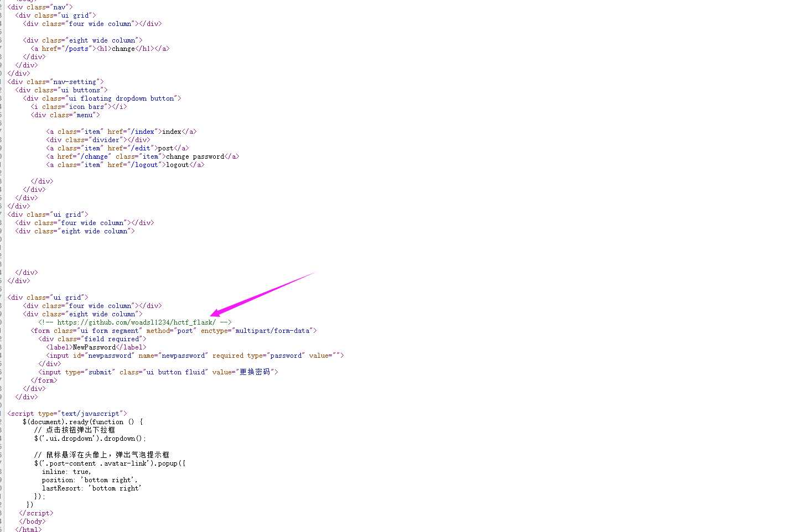Click the h1 text "change"
The width and height of the screenshot is (794, 532).
click(x=123, y=49)
